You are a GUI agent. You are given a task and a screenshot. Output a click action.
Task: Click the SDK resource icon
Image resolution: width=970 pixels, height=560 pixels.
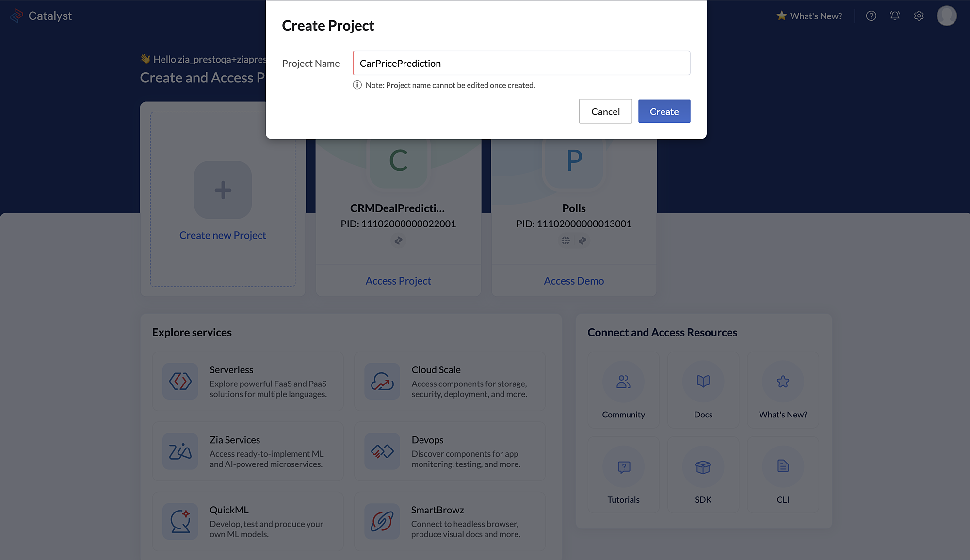(x=703, y=466)
